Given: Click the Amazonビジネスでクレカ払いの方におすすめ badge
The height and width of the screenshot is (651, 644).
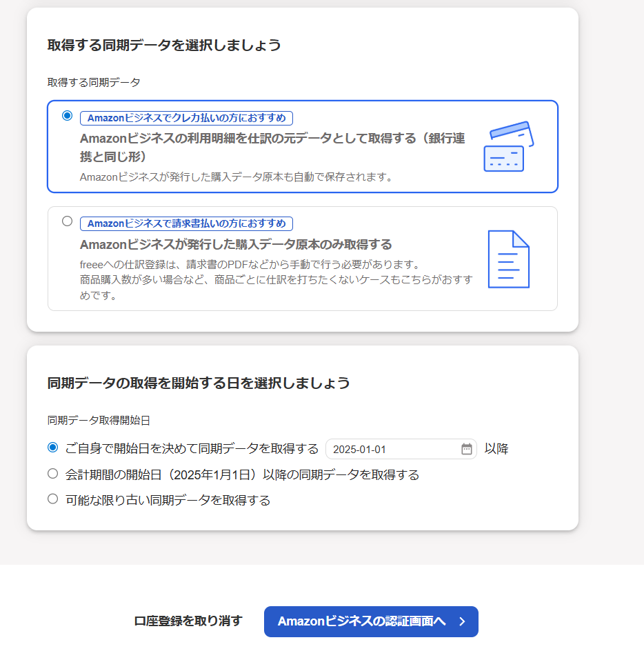Looking at the screenshot, I should [186, 118].
